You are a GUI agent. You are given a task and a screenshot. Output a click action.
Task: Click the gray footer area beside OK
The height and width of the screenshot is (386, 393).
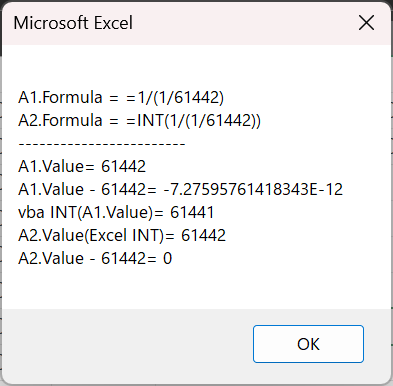click(x=127, y=345)
